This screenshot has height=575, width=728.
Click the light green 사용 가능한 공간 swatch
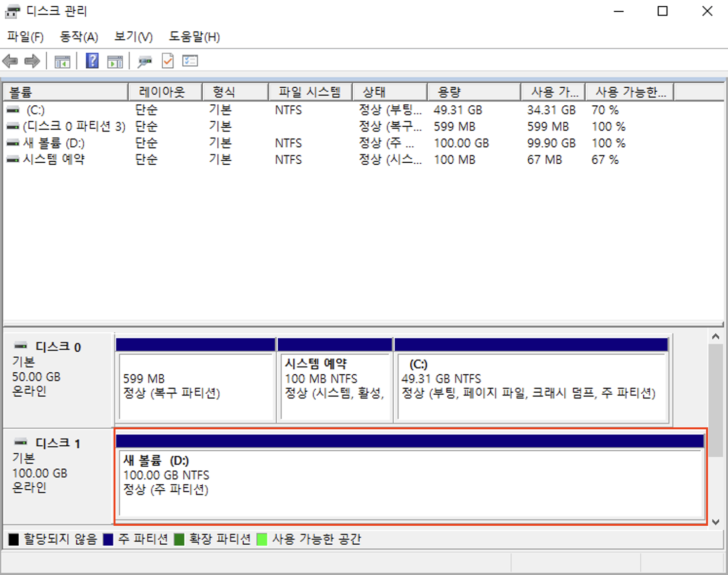[262, 539]
